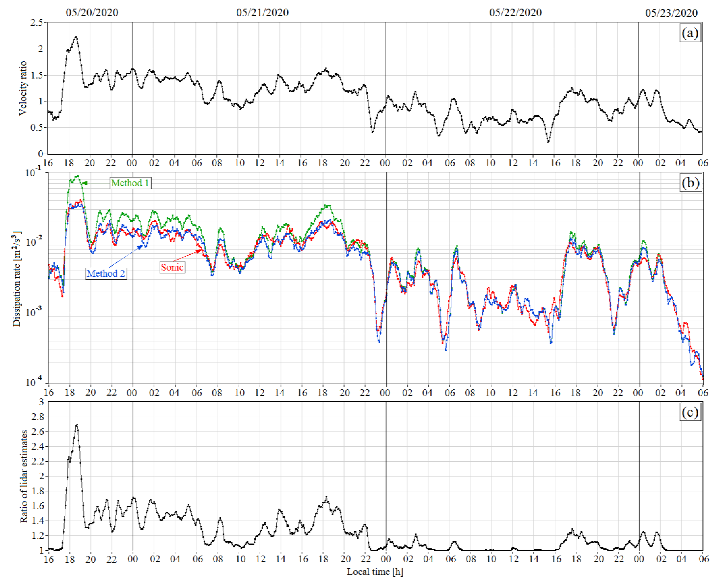Click the Ratio of lidar estimates title
Image resolution: width=717 pixels, height=588 pixels.
(24, 476)
